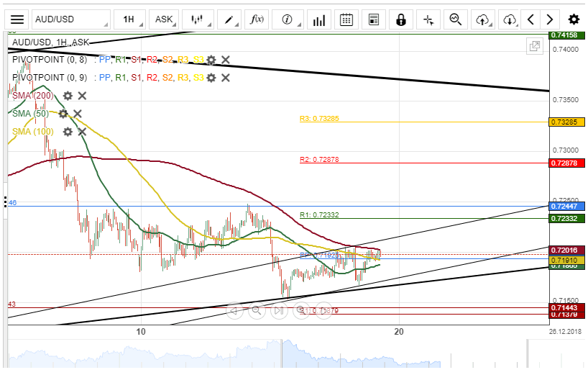Viewport: 588px width, 375px height.
Task: Jump to latest candle overlay button
Action: point(279,310)
